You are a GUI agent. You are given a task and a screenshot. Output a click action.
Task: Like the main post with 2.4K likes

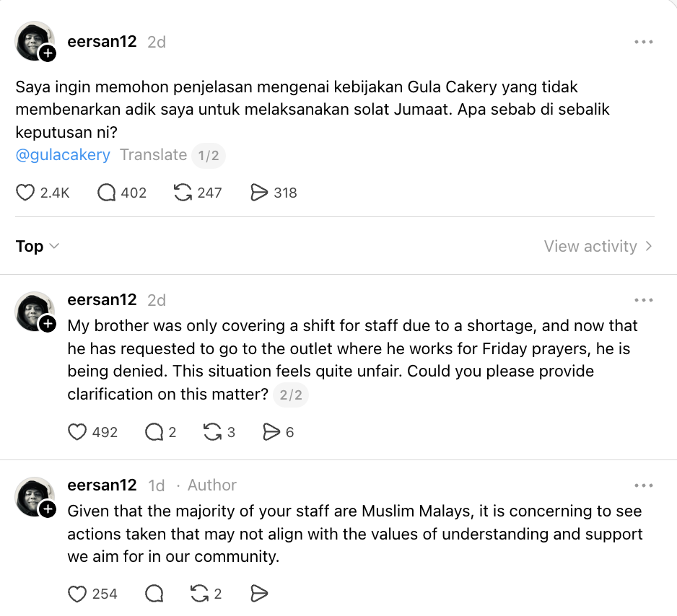(25, 193)
